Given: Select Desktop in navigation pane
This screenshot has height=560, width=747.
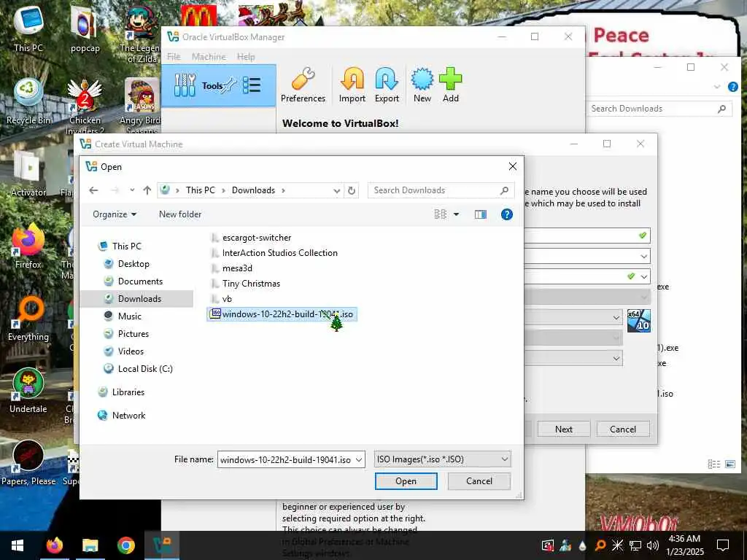Looking at the screenshot, I should 133,264.
